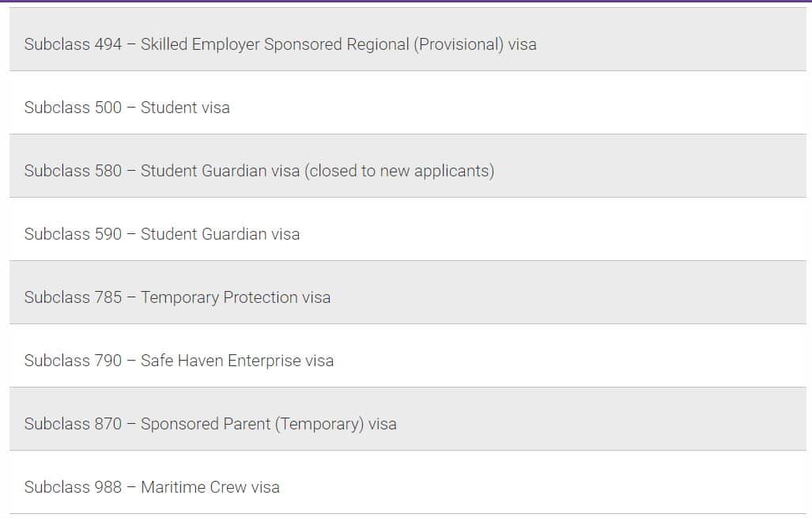This screenshot has height=518, width=812.
Task: Click the "Skilled Employer Sponsored Regional (Provisional) visa" text
Action: point(338,44)
